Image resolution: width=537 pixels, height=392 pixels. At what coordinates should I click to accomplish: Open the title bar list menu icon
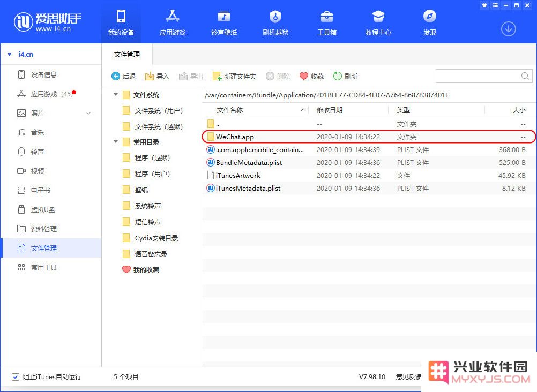[495, 5]
